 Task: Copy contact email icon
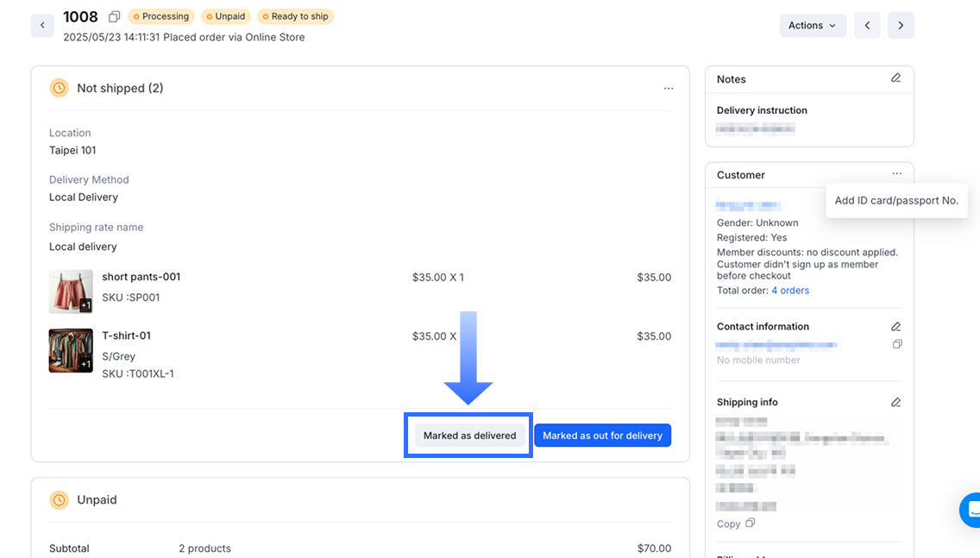coord(897,344)
